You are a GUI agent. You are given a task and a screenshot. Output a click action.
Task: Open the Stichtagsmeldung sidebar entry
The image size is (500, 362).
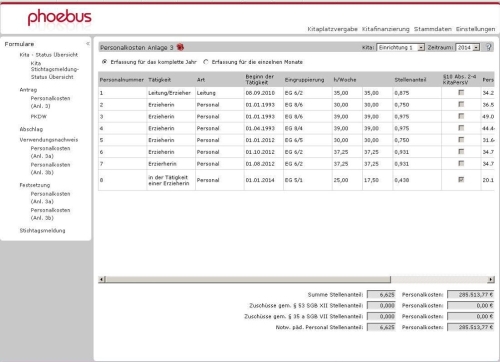tap(42, 230)
